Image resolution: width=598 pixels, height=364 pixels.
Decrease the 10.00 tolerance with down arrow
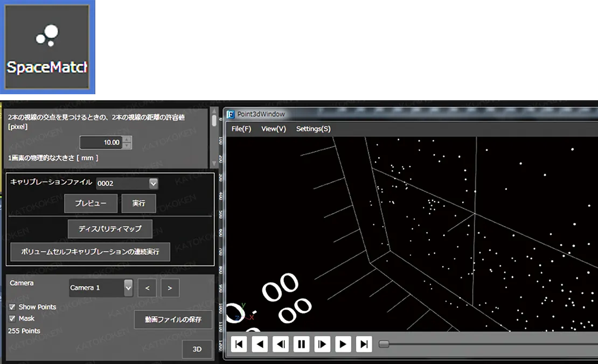pyautogui.click(x=127, y=145)
